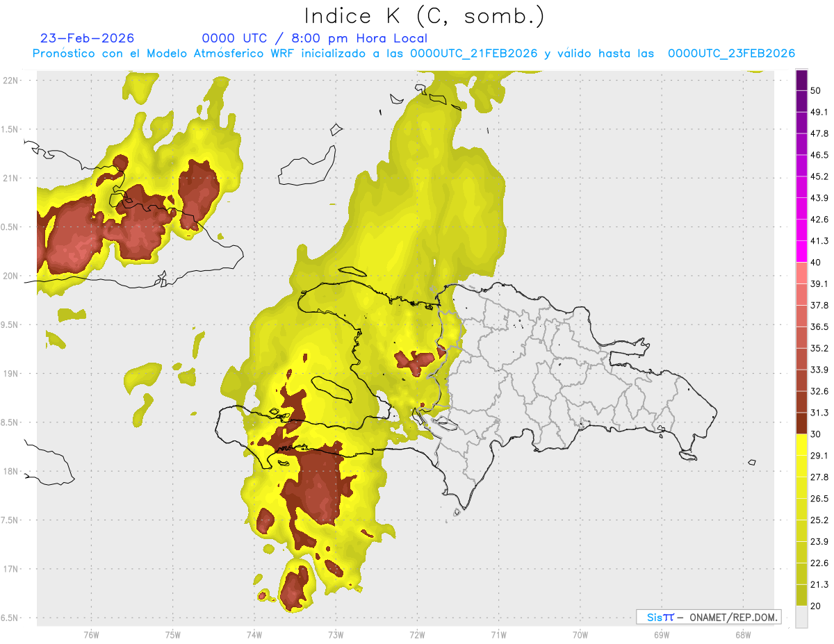Pick the dark brown legend band between 30 and 31.3
Image resolution: width=834 pixels, height=644 pixels.
point(801,423)
